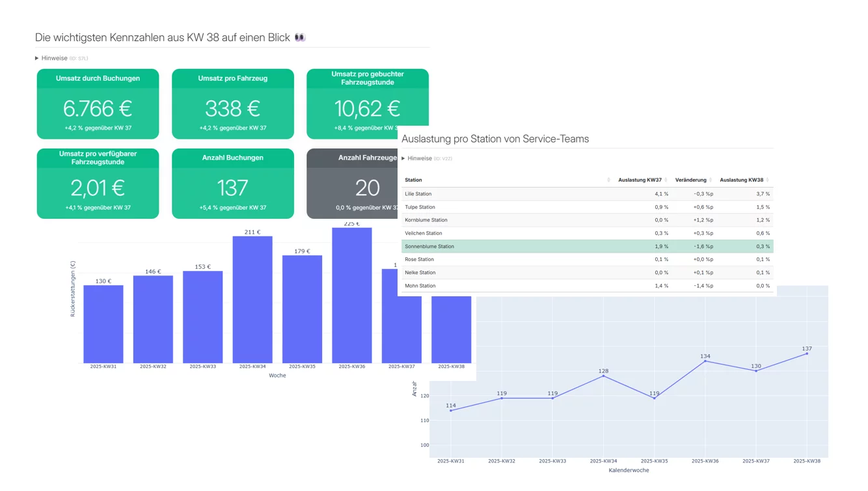Sort table by Veränderung column icon
This screenshot has height=491, width=868.
coord(711,180)
